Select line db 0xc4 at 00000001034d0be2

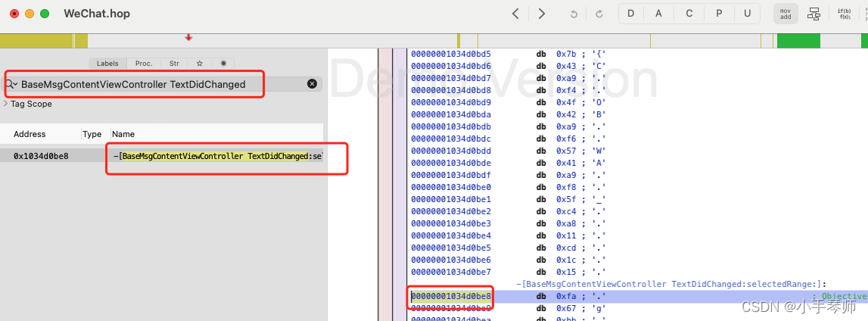pyautogui.click(x=571, y=211)
